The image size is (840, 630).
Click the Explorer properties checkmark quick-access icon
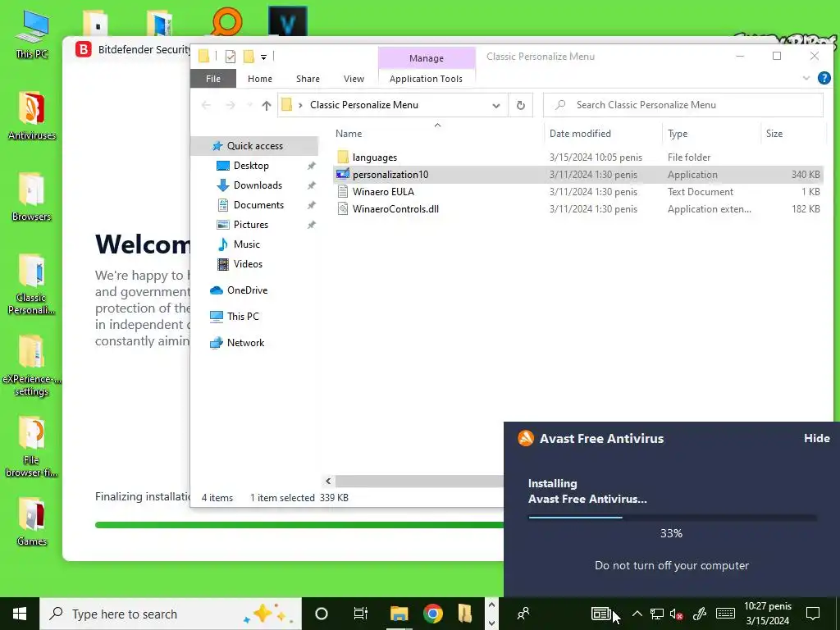(x=231, y=57)
